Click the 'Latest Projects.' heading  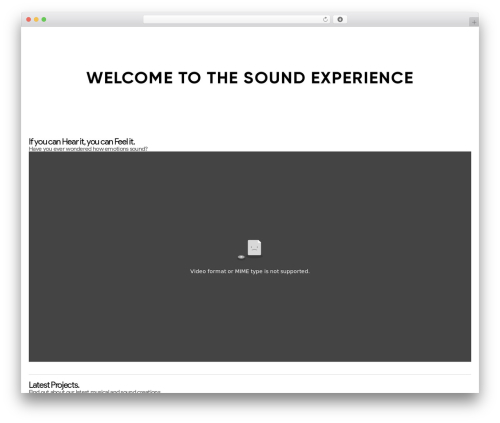54,385
